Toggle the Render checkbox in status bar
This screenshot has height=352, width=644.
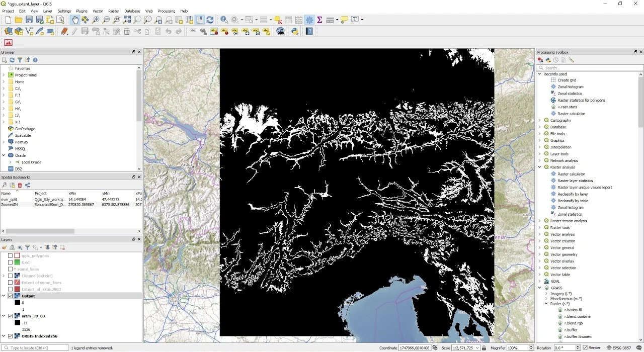pyautogui.click(x=585, y=348)
